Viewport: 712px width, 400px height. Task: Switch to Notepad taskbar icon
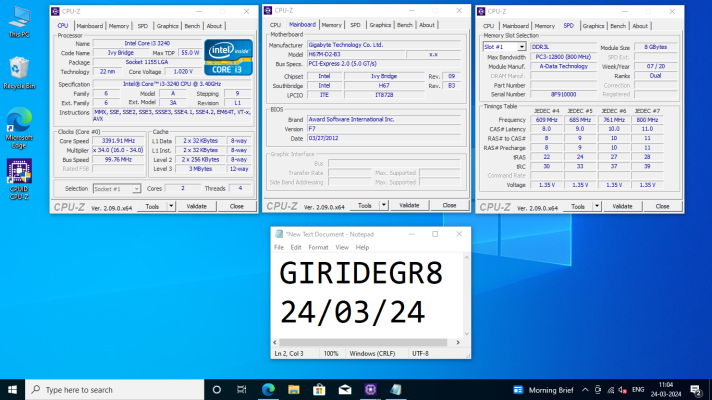coord(396,390)
